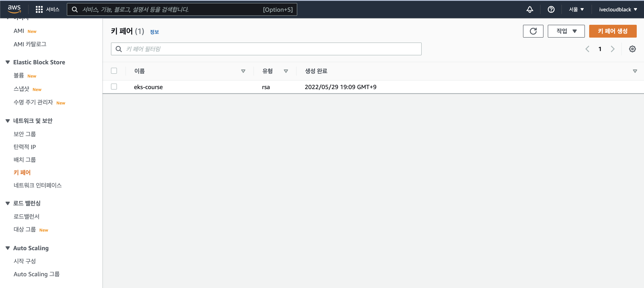The image size is (644, 288).
Task: Check the select-all checkbox in the table header
Action: coord(114,71)
